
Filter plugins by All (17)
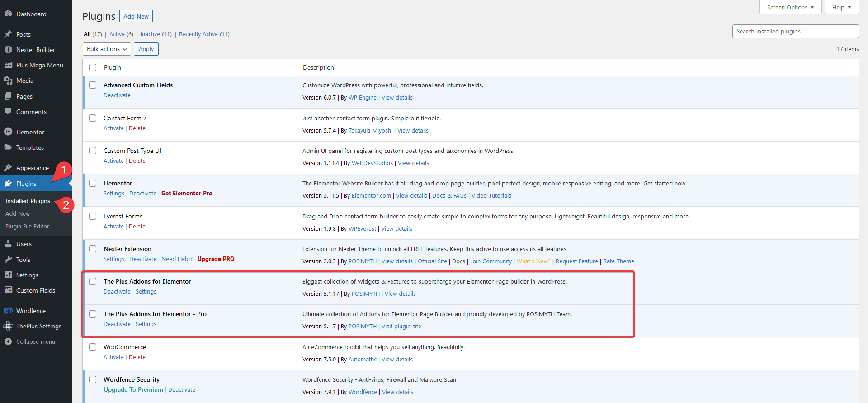[93, 34]
